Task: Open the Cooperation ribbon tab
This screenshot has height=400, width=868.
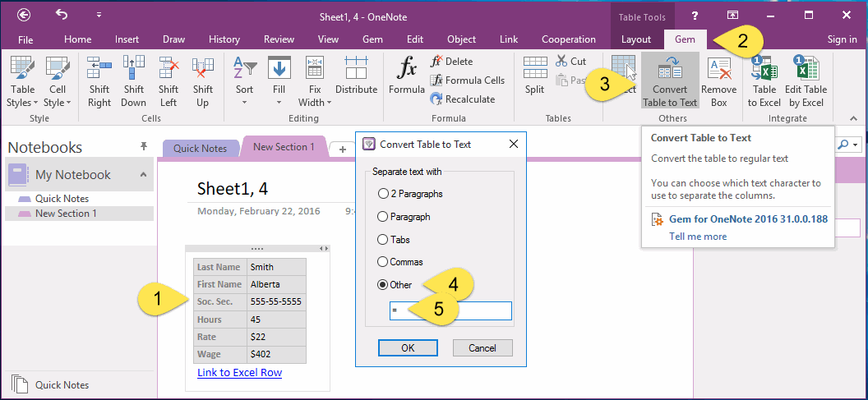Action: click(x=569, y=39)
